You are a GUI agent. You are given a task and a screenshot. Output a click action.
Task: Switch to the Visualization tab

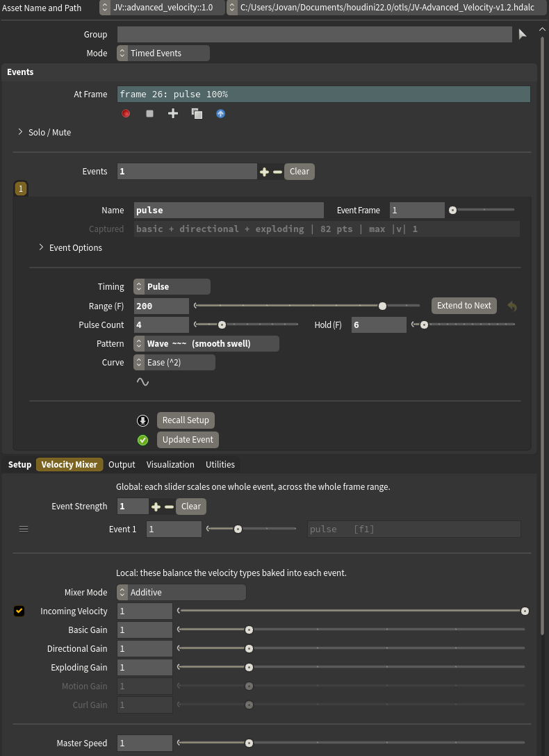[x=170, y=464]
